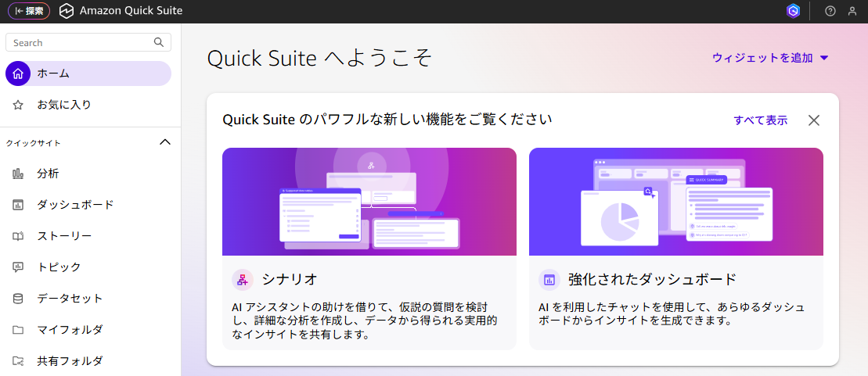Collapse navigation with the 探索 button
Screen dimensions: 868x376
29,11
